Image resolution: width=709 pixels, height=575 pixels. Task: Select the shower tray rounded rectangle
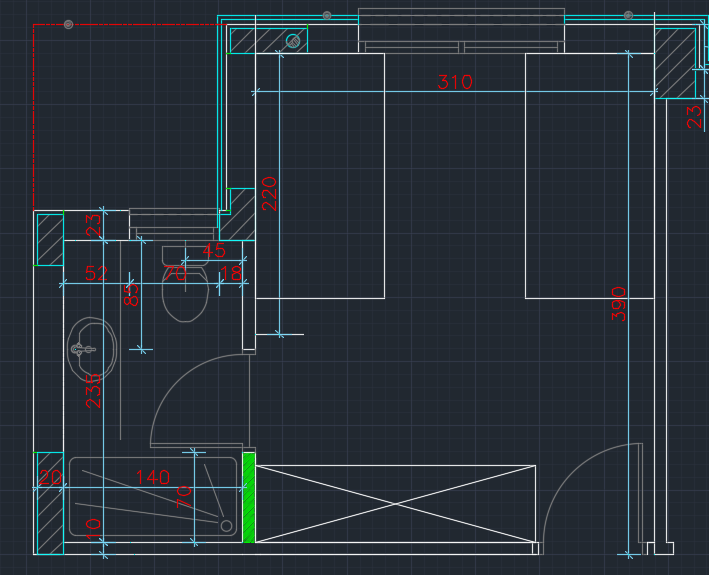pos(153,497)
